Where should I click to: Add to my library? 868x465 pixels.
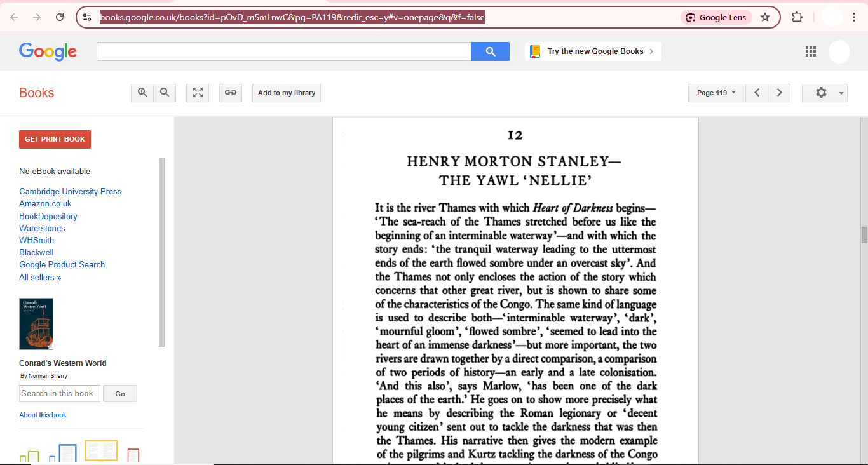coord(287,93)
